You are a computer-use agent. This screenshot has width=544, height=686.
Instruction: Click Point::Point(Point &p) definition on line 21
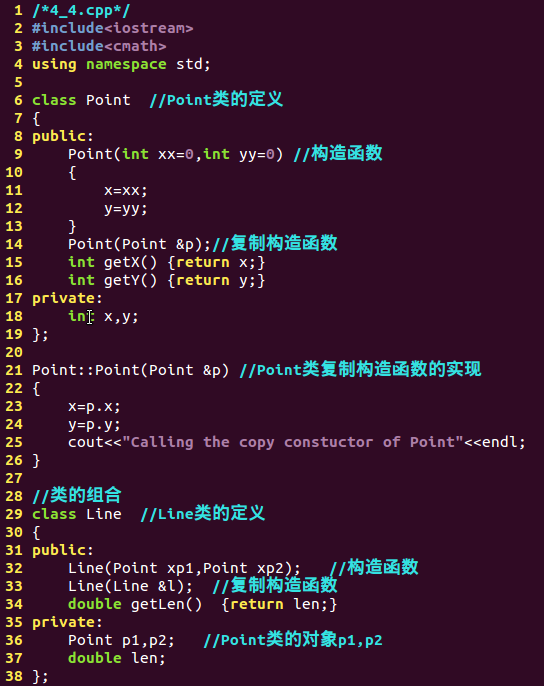[x=130, y=370]
